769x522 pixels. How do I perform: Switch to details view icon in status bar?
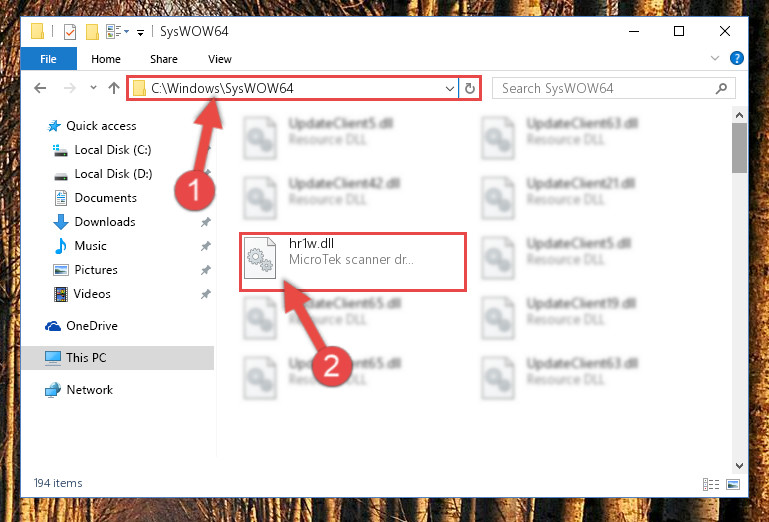(x=711, y=485)
